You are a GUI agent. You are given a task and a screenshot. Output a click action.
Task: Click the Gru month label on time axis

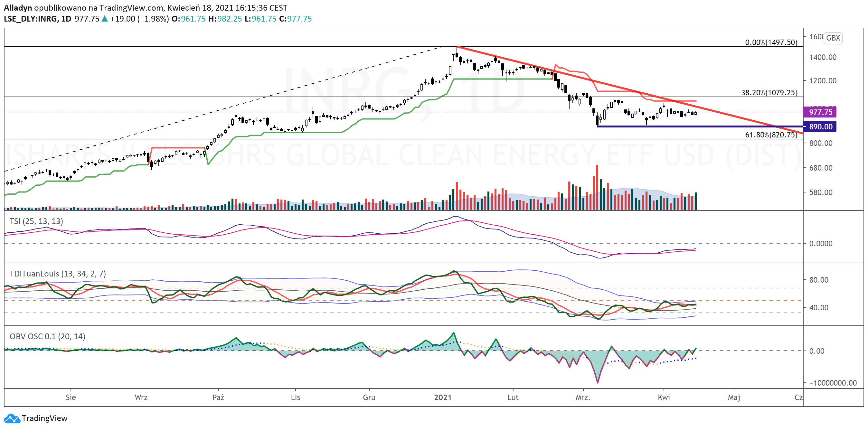point(369,398)
